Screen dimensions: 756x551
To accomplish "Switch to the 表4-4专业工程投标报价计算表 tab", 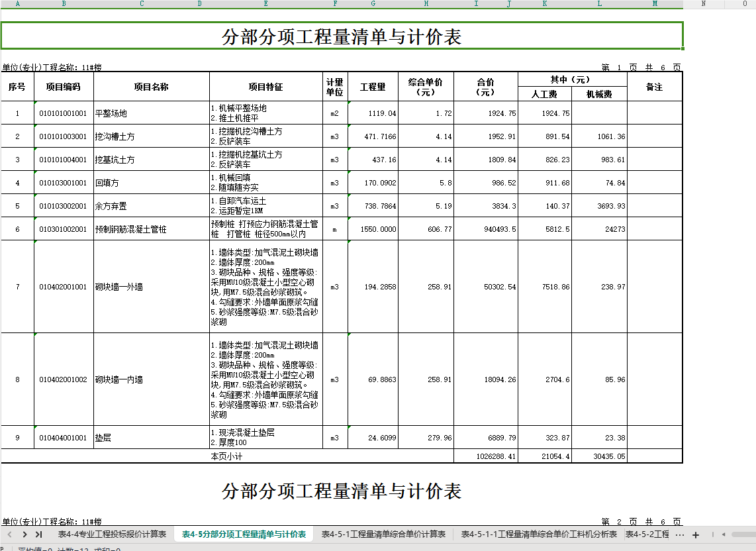I will 112,534.
